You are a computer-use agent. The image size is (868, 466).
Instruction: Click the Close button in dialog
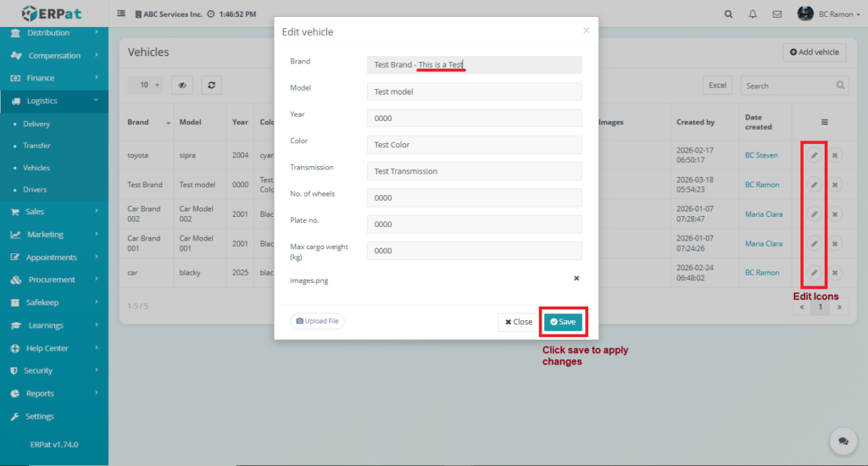pyautogui.click(x=519, y=322)
